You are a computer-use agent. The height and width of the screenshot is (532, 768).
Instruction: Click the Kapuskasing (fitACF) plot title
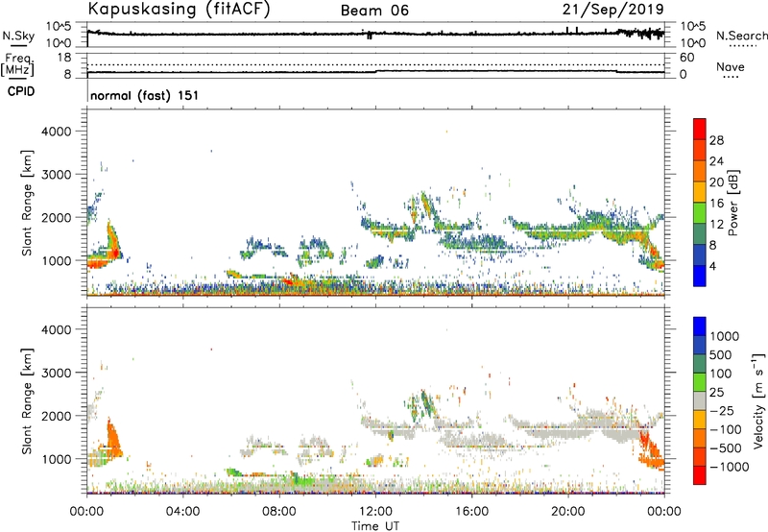click(x=179, y=9)
